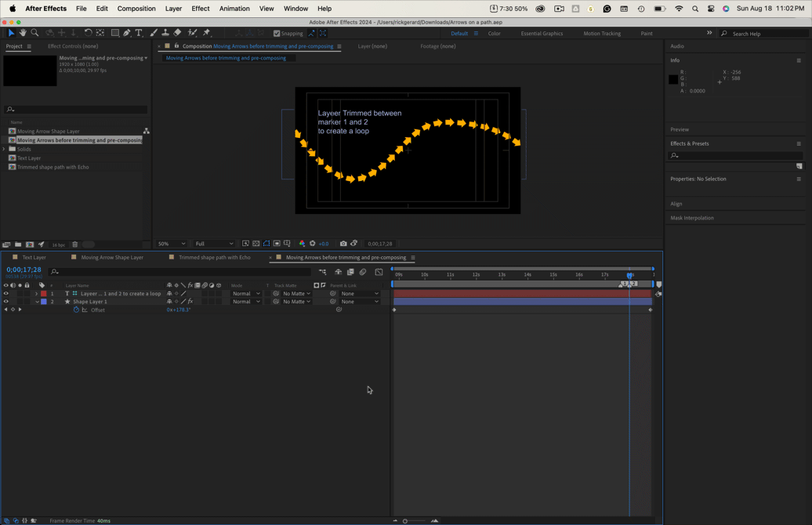Create a new composition icon in Project panel

click(x=30, y=244)
